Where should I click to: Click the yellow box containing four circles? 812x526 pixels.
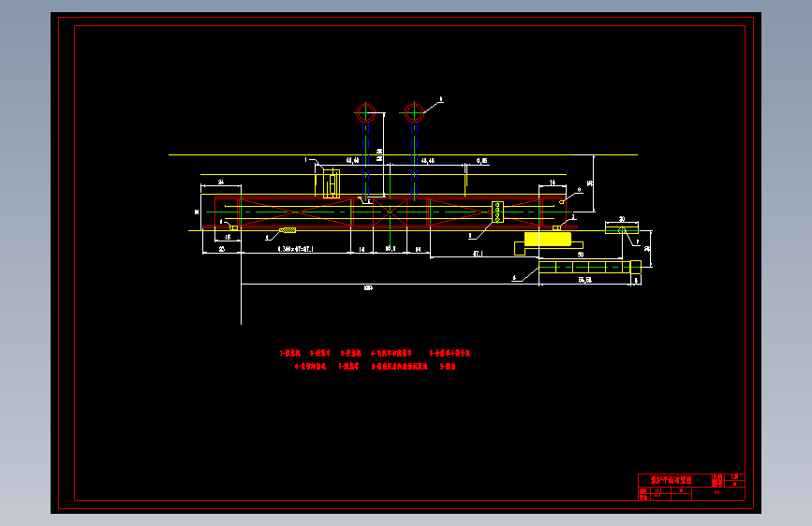point(497,212)
